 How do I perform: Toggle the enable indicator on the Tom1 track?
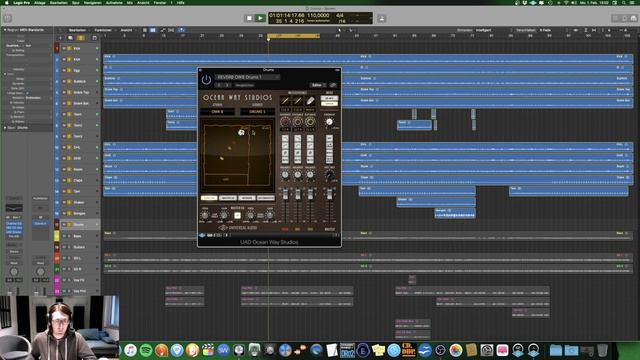(97, 114)
